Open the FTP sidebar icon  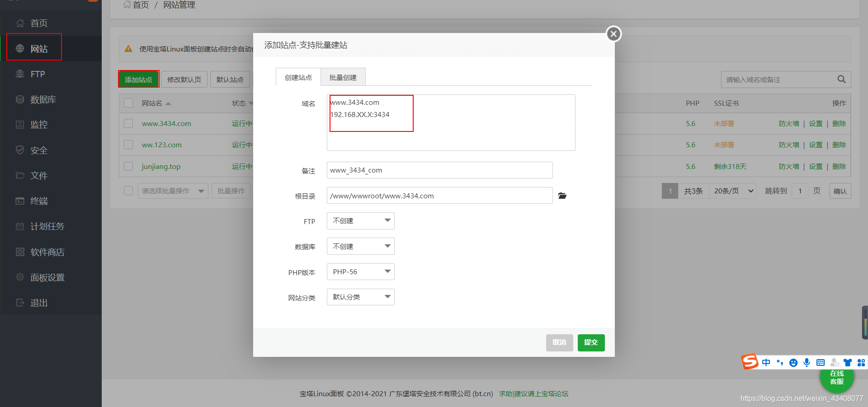[x=20, y=74]
